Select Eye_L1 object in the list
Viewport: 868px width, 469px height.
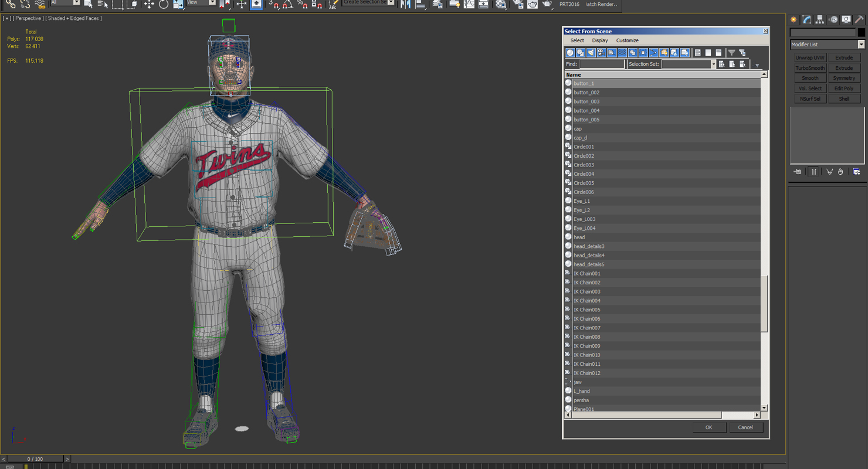click(662, 201)
